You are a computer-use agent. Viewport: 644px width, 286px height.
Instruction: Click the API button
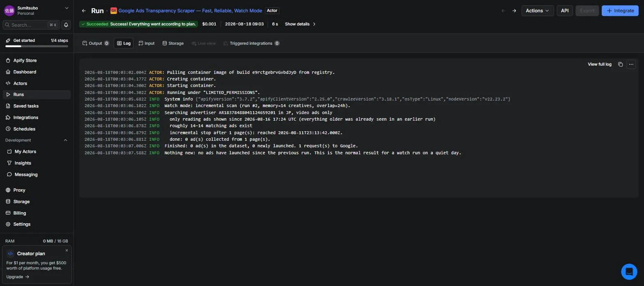(565, 11)
